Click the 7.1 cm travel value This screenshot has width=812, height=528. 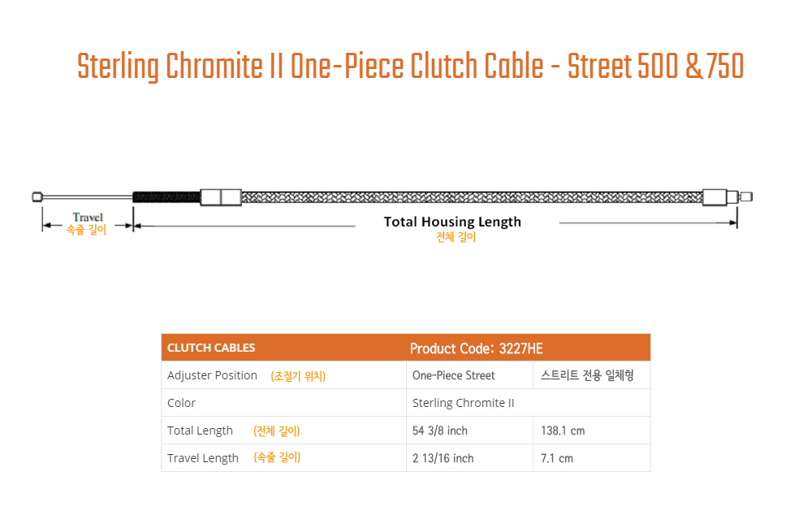[x=557, y=458]
